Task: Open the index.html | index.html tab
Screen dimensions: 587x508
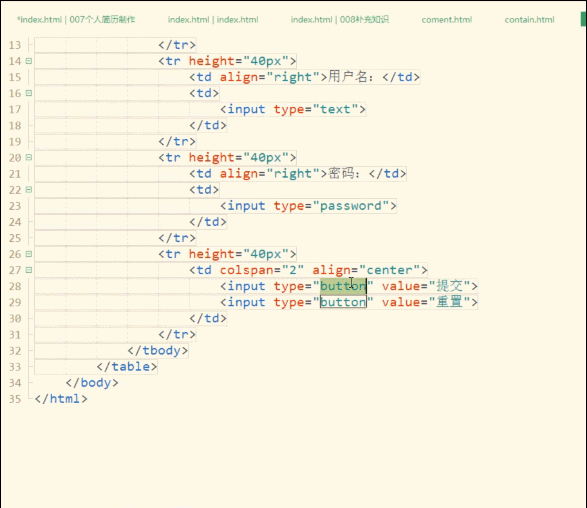Action: (213, 20)
